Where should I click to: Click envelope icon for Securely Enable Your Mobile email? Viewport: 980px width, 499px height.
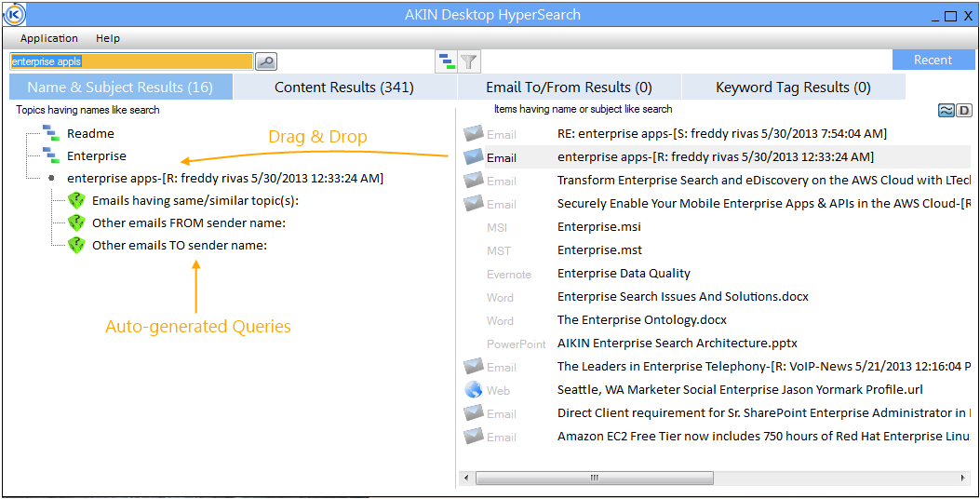474,203
